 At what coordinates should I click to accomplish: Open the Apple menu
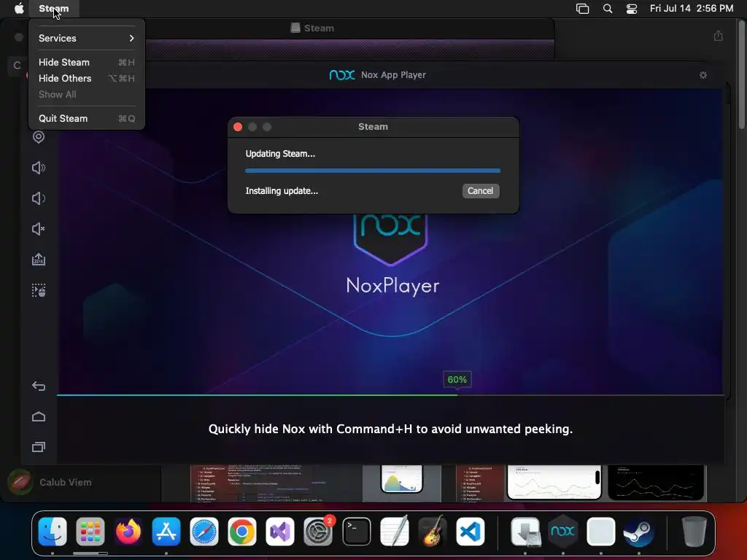point(18,8)
